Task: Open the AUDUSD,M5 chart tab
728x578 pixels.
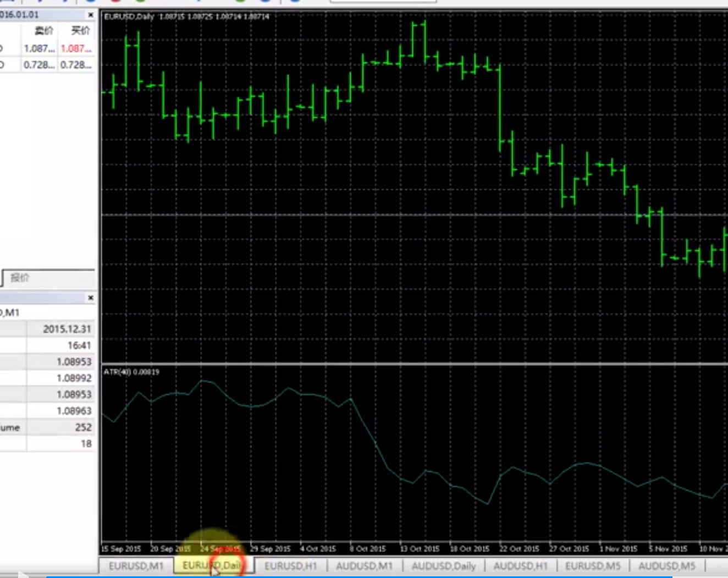Action: click(x=666, y=566)
